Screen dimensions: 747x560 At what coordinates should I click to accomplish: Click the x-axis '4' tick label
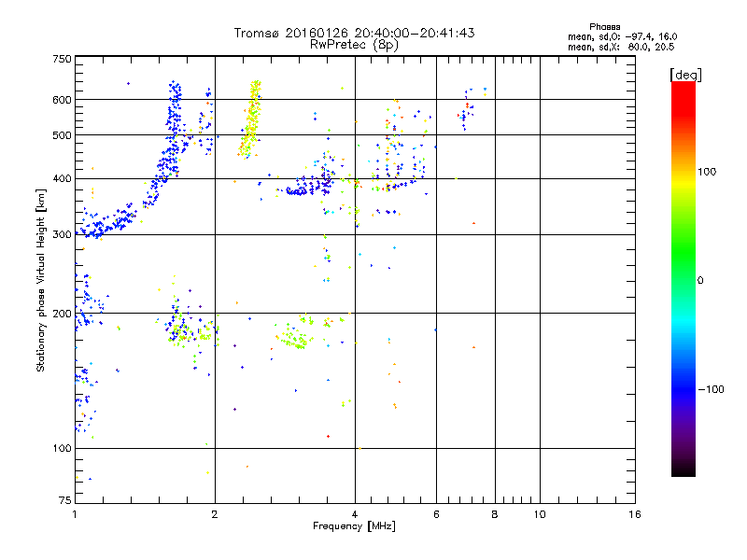(x=355, y=514)
